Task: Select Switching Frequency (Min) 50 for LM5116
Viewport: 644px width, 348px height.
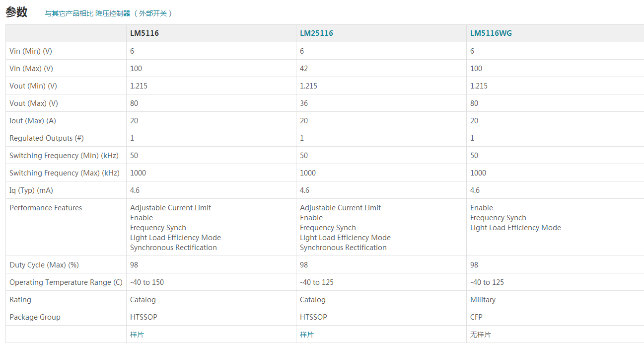Action: [x=134, y=156]
